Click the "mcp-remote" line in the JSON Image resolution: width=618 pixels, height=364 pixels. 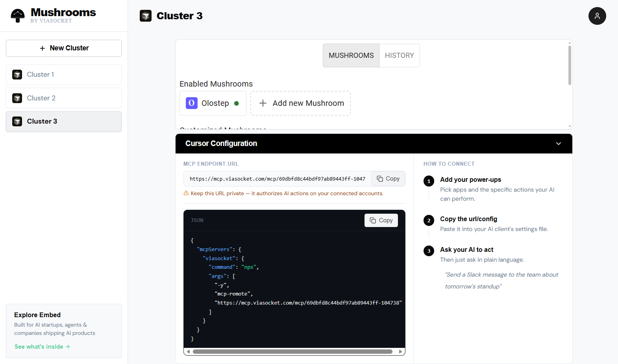tap(234, 294)
